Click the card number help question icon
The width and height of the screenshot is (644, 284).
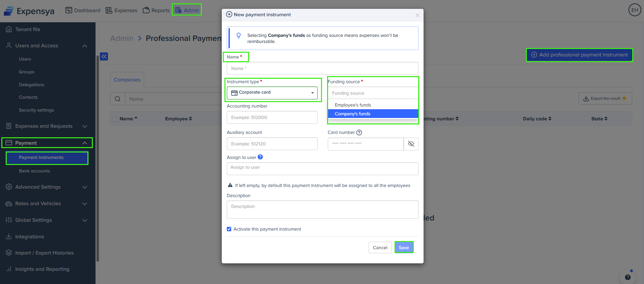pos(359,133)
